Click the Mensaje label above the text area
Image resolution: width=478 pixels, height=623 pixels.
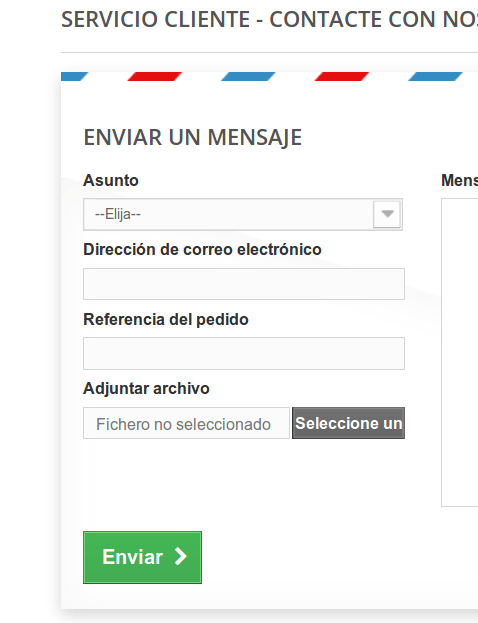click(x=460, y=180)
